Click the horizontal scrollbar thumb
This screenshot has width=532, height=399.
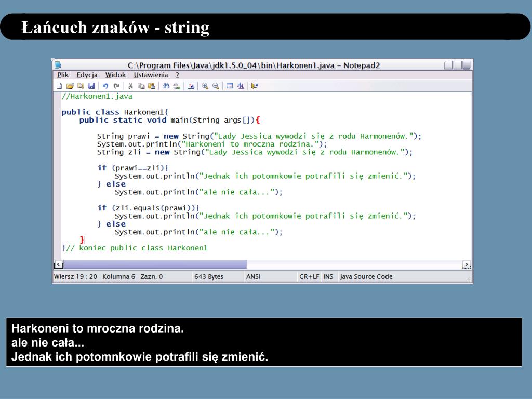point(155,264)
